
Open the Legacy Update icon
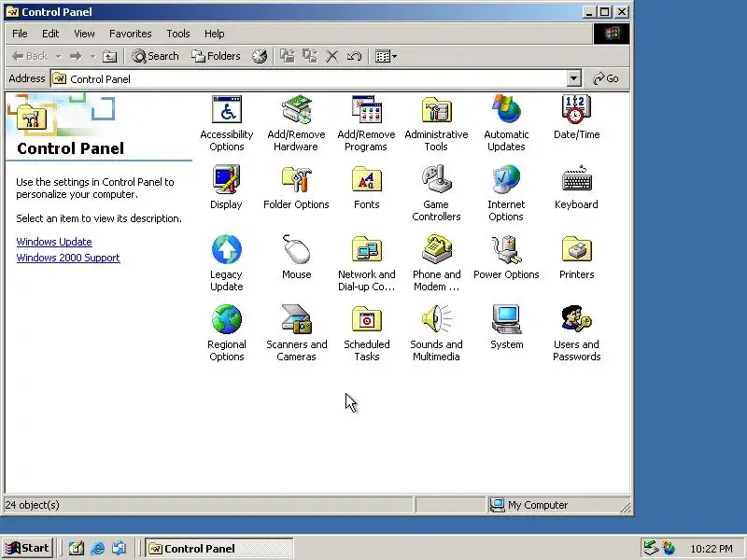(x=227, y=263)
